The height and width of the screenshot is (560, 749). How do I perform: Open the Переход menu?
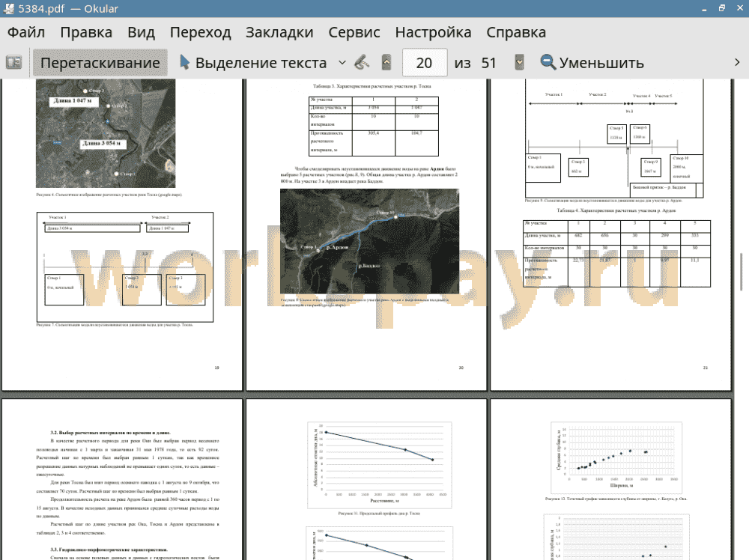[201, 32]
